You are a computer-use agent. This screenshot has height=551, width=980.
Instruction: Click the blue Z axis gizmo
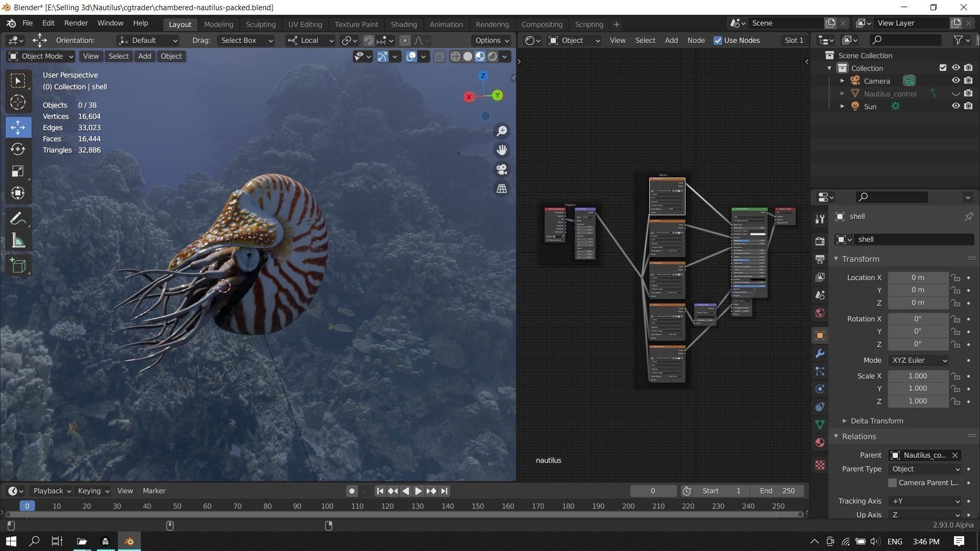click(483, 76)
